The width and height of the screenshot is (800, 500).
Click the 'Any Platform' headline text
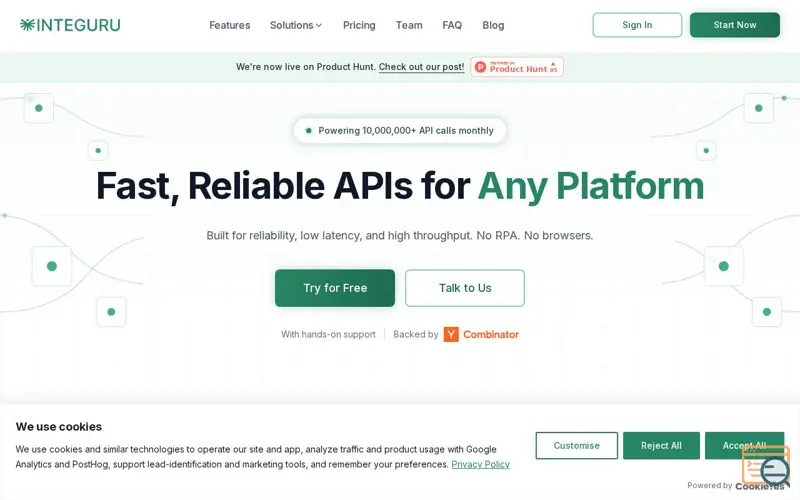coord(591,186)
